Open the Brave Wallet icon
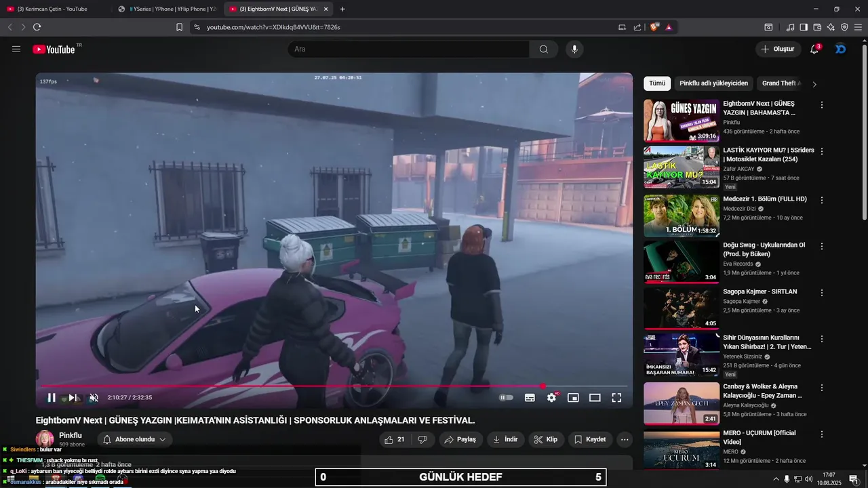The width and height of the screenshot is (868, 488). tap(817, 27)
